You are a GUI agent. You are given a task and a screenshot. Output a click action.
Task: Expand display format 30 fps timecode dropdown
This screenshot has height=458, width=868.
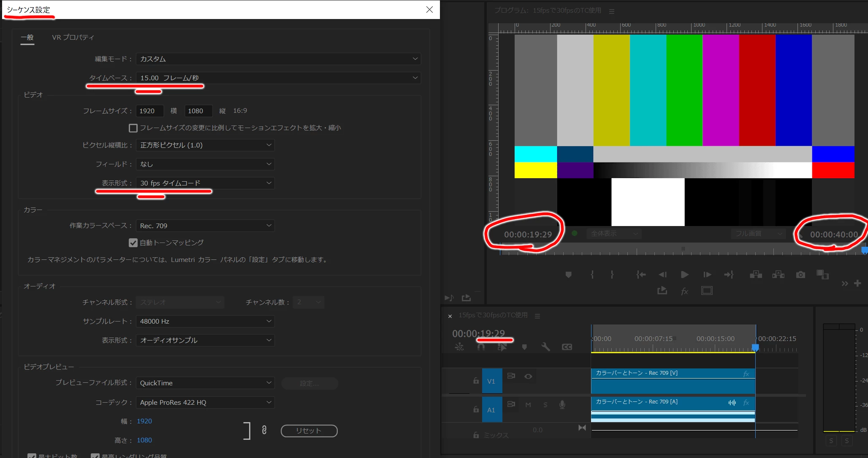[x=205, y=183]
